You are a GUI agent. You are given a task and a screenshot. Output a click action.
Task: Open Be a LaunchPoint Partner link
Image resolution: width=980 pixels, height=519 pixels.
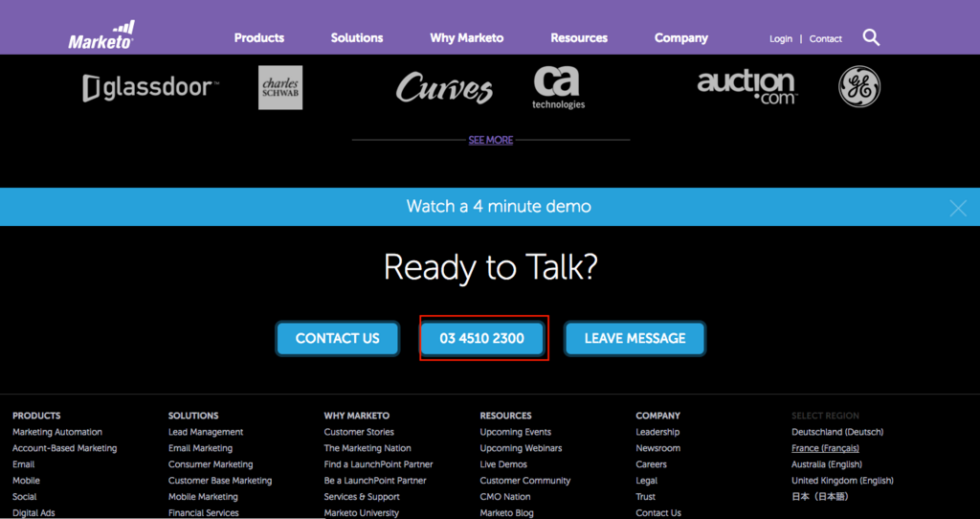pos(375,481)
